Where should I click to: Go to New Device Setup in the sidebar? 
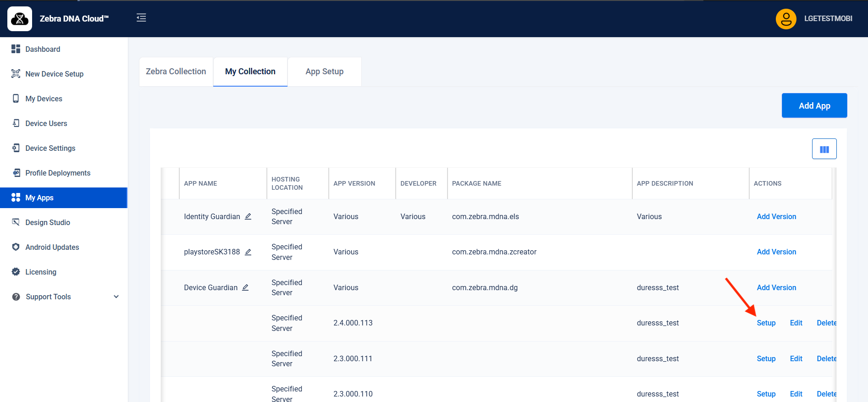point(54,74)
